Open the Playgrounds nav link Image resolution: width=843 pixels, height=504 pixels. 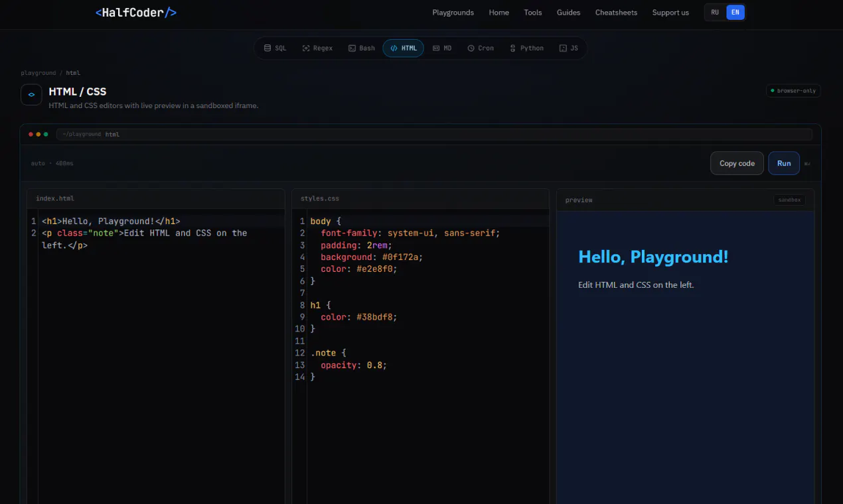[453, 13]
